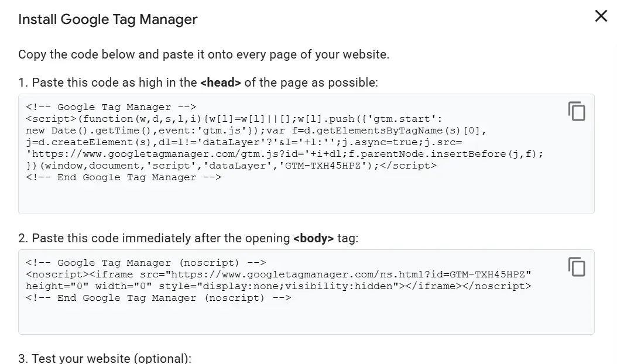Click the Install Google Tag Manager title
Viewport: 617px width, 364px height.
tap(108, 19)
